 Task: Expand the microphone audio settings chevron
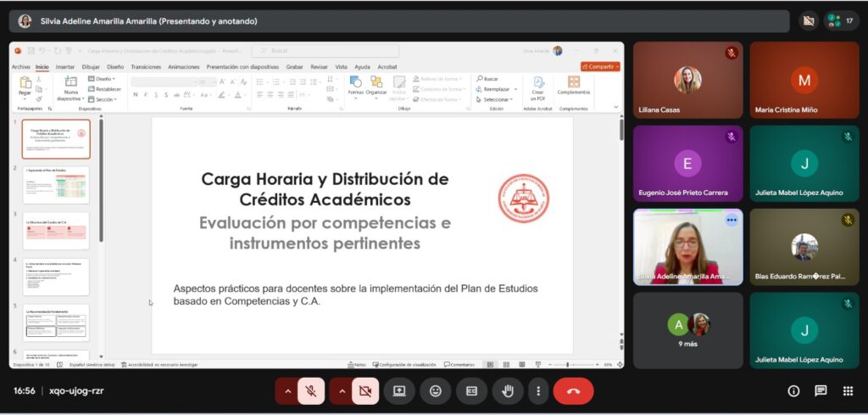[287, 391]
